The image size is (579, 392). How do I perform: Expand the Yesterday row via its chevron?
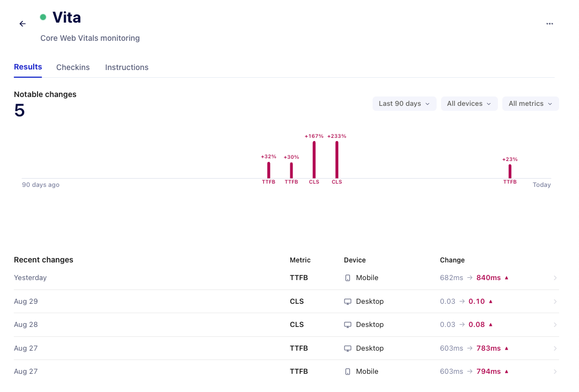pos(555,278)
